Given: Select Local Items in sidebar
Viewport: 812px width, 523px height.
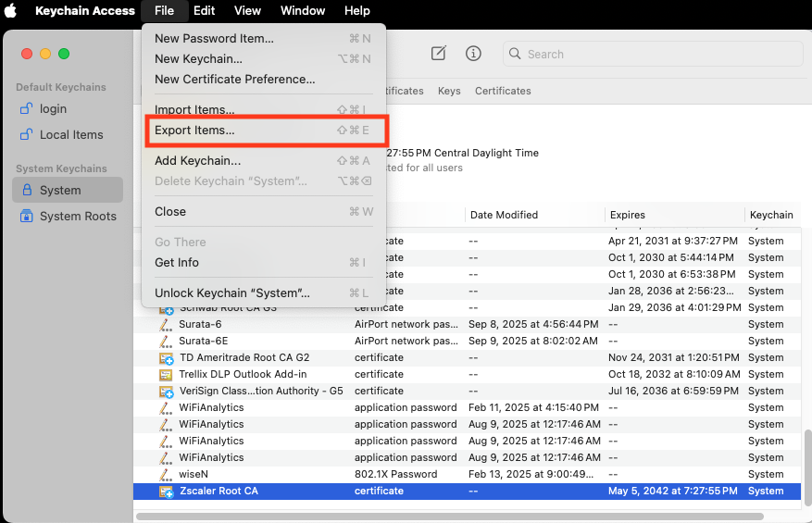Looking at the screenshot, I should pos(68,134).
